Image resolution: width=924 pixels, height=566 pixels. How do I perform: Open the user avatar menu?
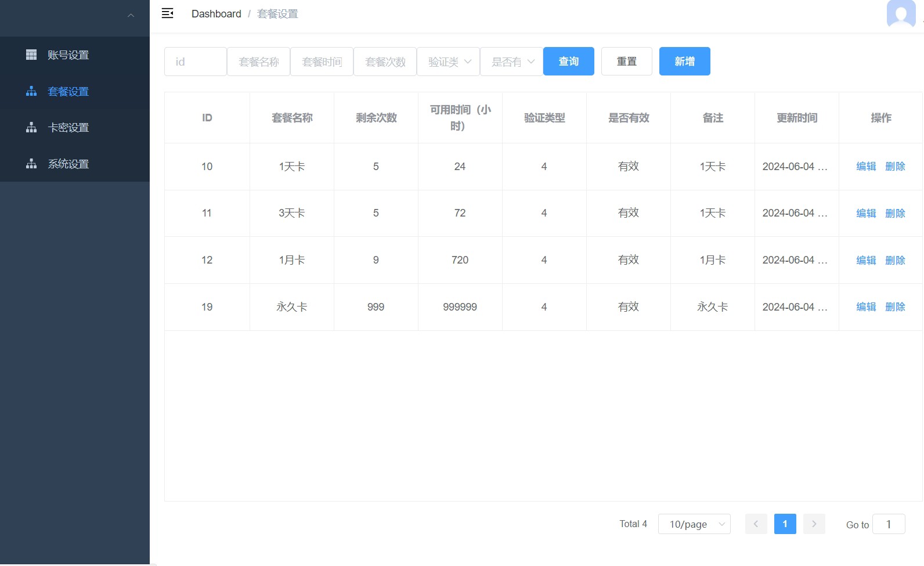pos(900,13)
